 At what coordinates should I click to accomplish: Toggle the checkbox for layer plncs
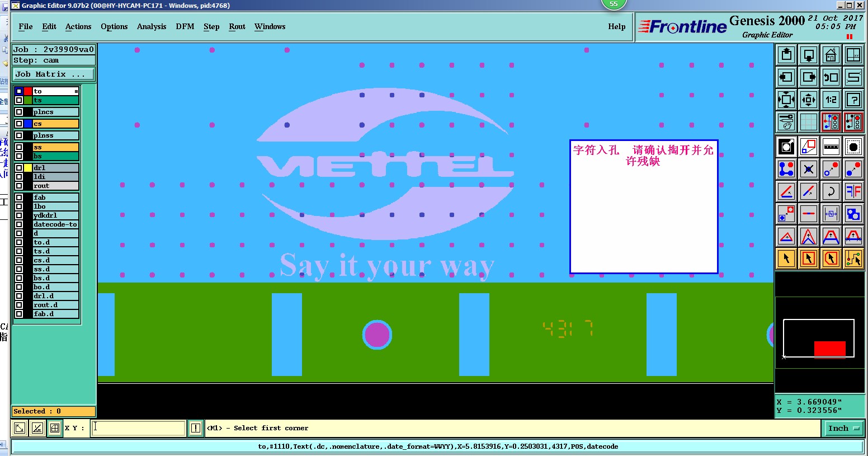click(x=19, y=112)
